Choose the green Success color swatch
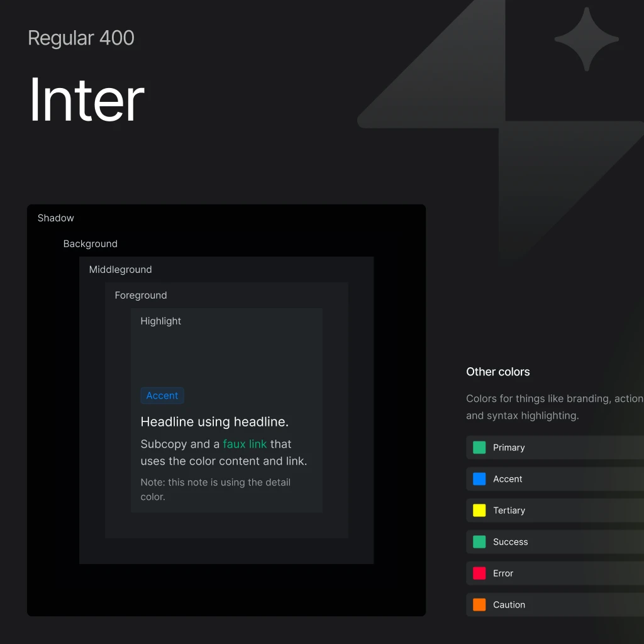 coord(479,542)
